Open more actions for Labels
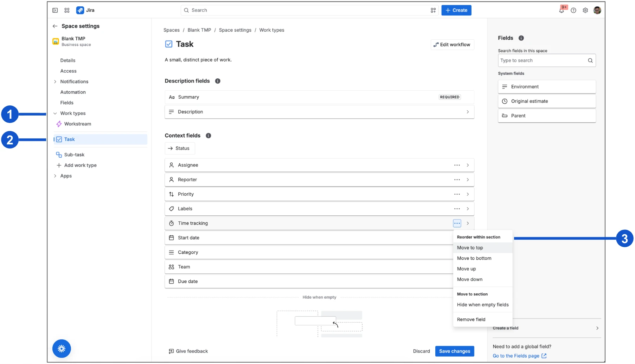 click(457, 209)
